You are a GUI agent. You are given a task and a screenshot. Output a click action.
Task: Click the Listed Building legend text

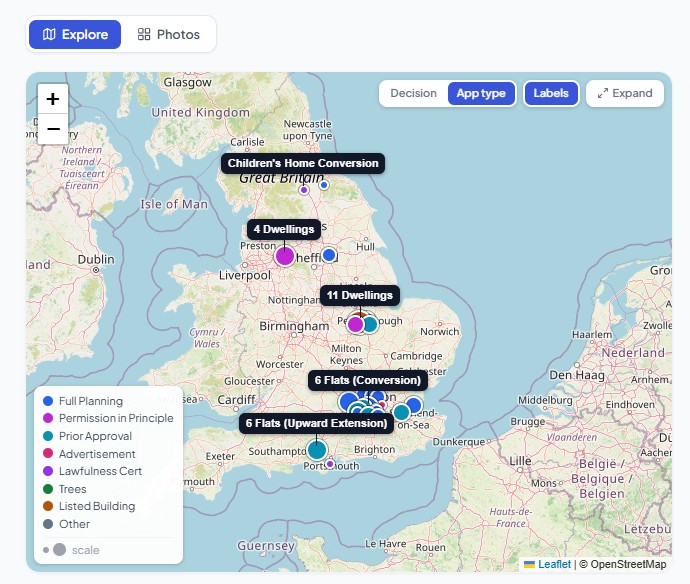pos(97,507)
